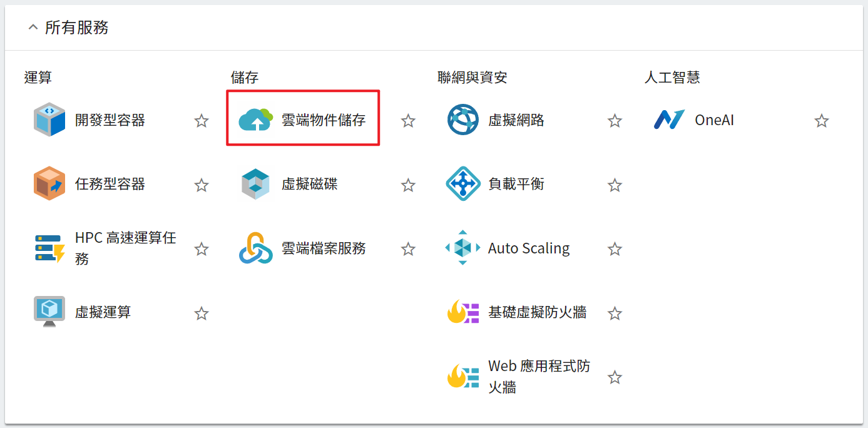Open the 虛擬網路 globe icon

463,120
